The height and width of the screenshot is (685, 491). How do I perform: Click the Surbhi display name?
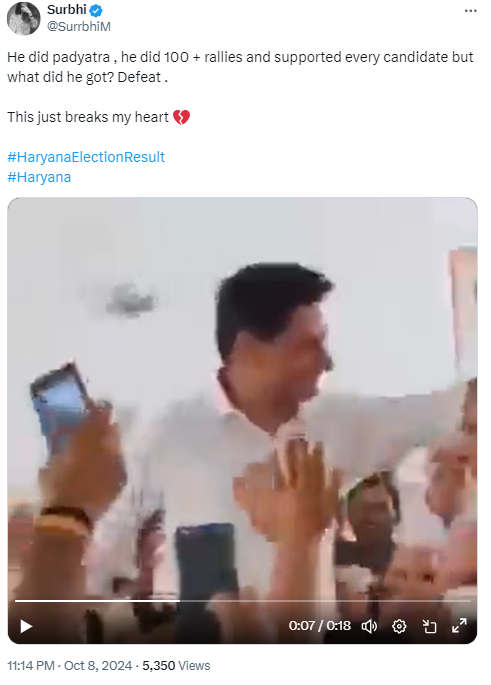pyautogui.click(x=67, y=10)
